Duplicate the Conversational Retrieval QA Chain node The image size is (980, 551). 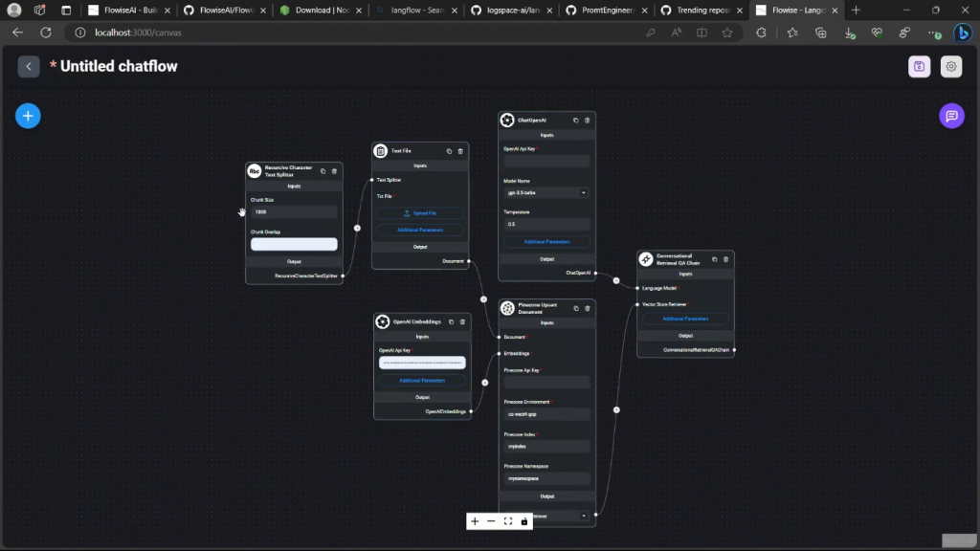[714, 259]
